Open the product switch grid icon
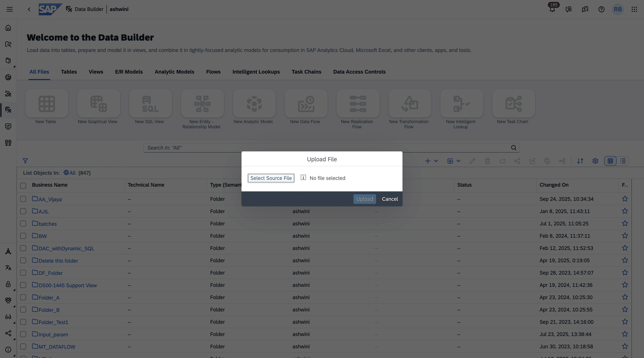This screenshot has height=358, width=644. [x=634, y=9]
